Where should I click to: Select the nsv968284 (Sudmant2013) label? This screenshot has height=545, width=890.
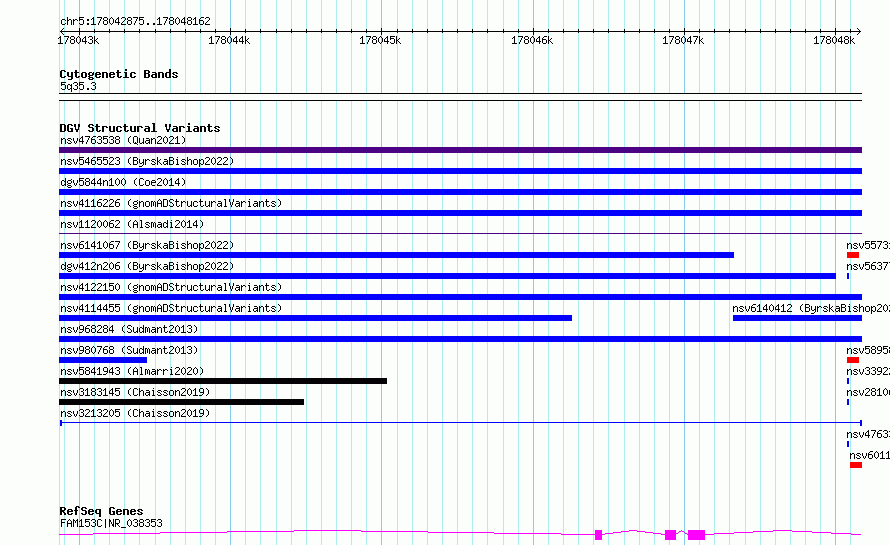click(129, 329)
